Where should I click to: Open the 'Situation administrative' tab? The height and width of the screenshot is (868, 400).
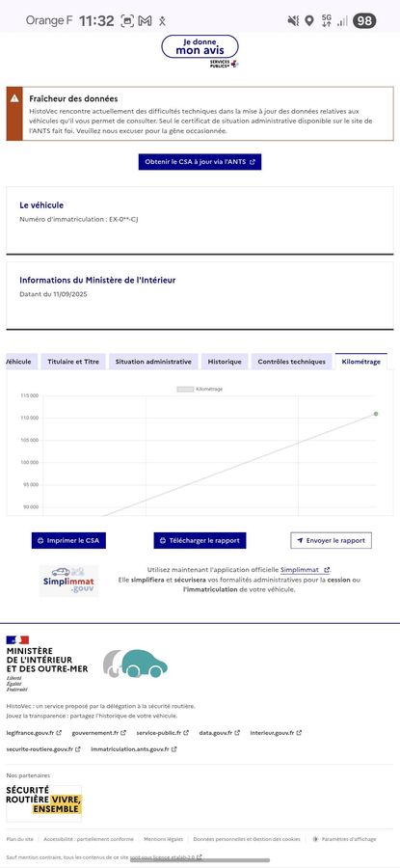[153, 362]
